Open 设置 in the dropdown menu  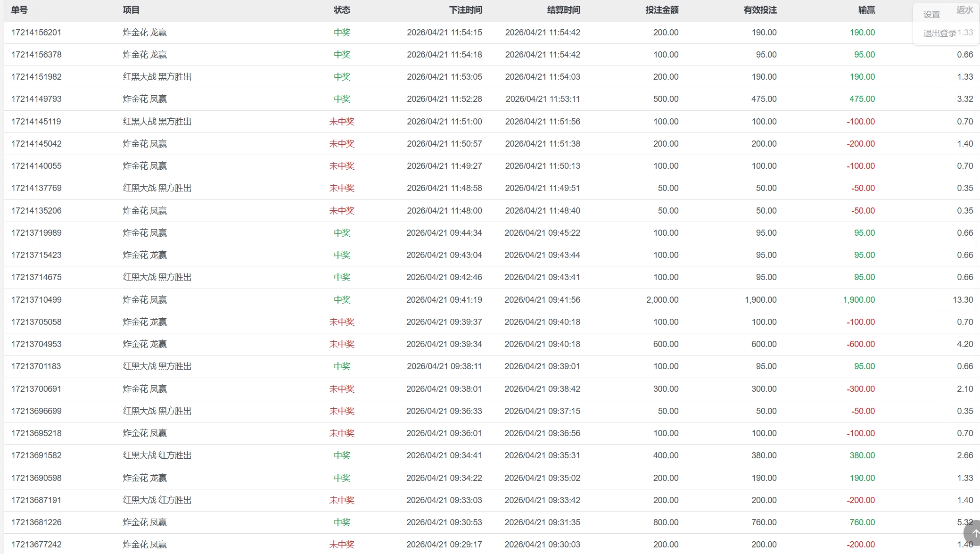931,15
